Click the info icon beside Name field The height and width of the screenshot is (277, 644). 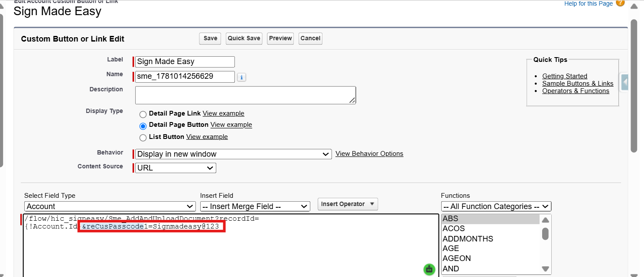[242, 77]
